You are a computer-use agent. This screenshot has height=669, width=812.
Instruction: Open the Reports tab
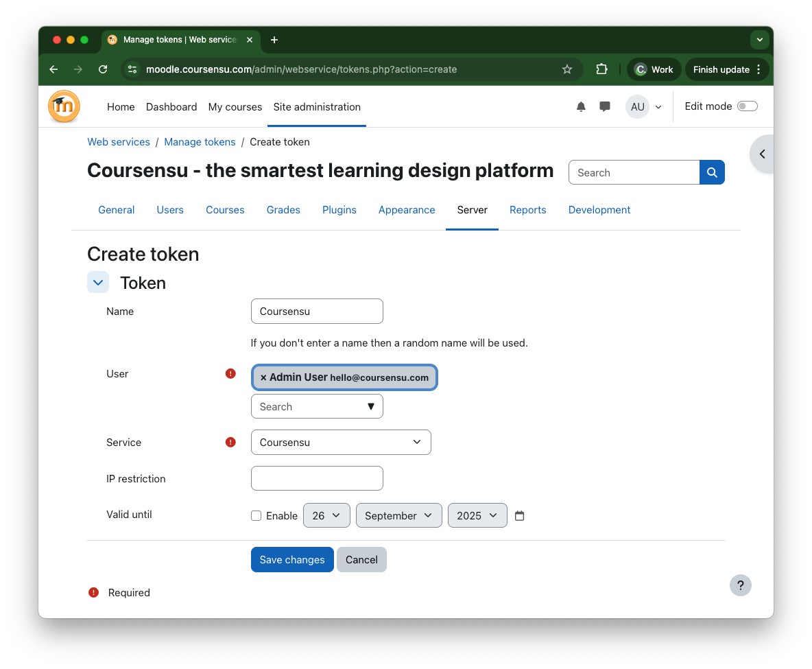click(527, 210)
